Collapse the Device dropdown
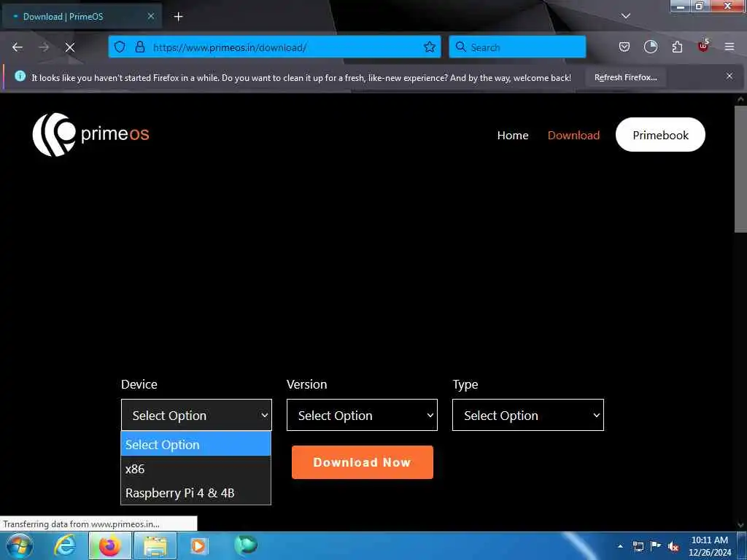Screen dimensions: 747x560 point(196,415)
